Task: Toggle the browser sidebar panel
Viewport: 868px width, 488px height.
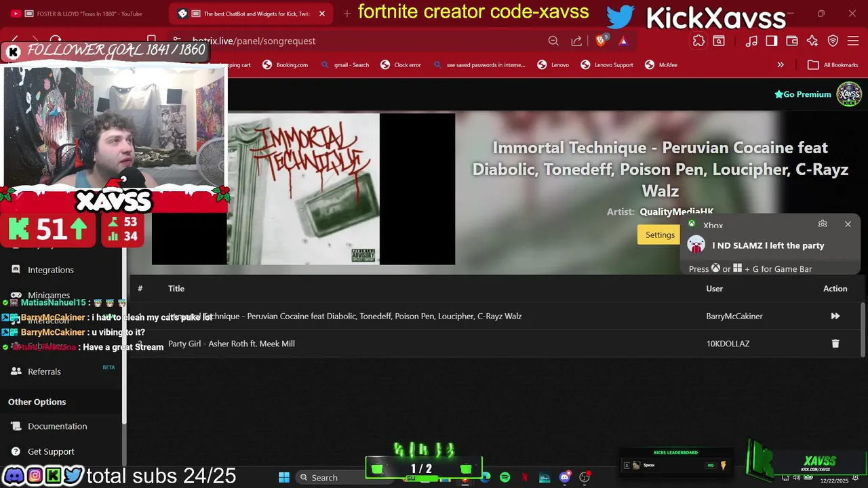Action: click(772, 41)
